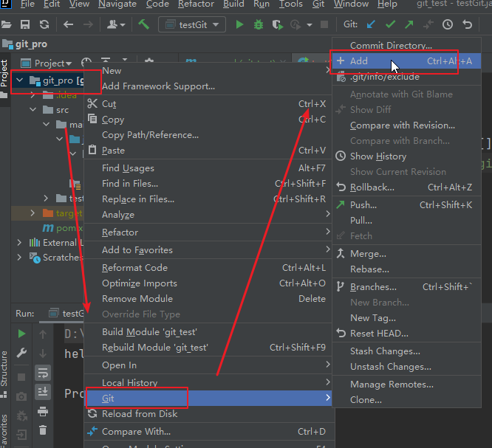The height and width of the screenshot is (448, 492).
Task: Run with Coverage shield icon
Action: pos(277,24)
